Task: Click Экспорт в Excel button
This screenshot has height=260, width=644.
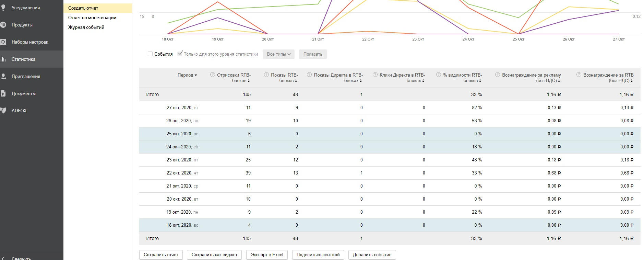Action: (267, 255)
